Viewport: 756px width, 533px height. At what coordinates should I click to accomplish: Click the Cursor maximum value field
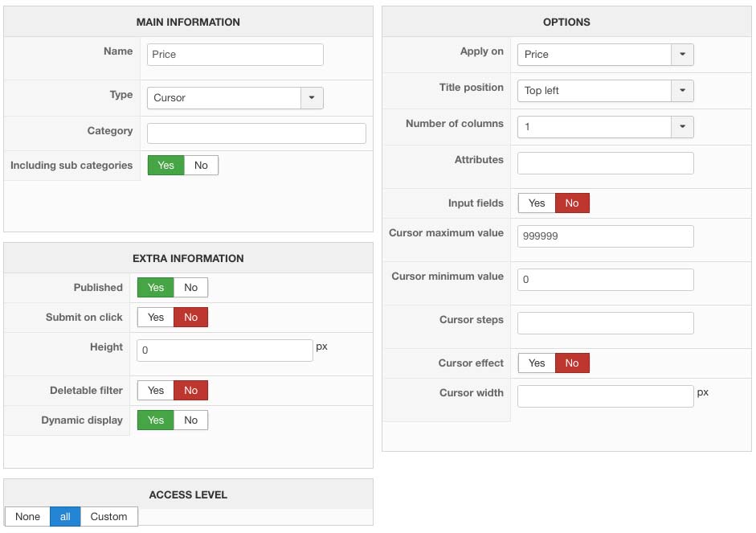pos(605,236)
